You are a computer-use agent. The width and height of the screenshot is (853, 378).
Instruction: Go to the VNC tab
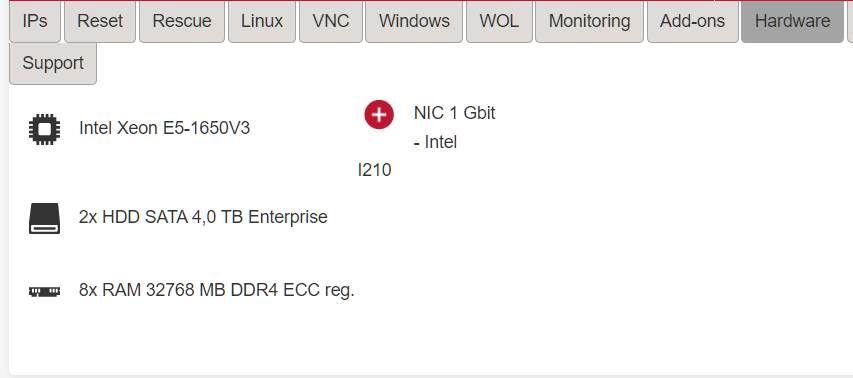pyautogui.click(x=330, y=21)
